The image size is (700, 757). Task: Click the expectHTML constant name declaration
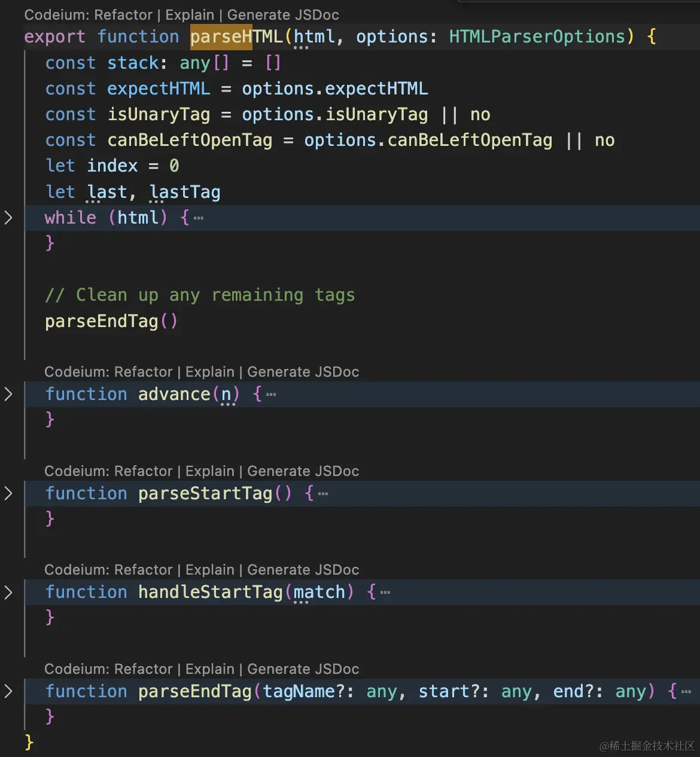(159, 88)
